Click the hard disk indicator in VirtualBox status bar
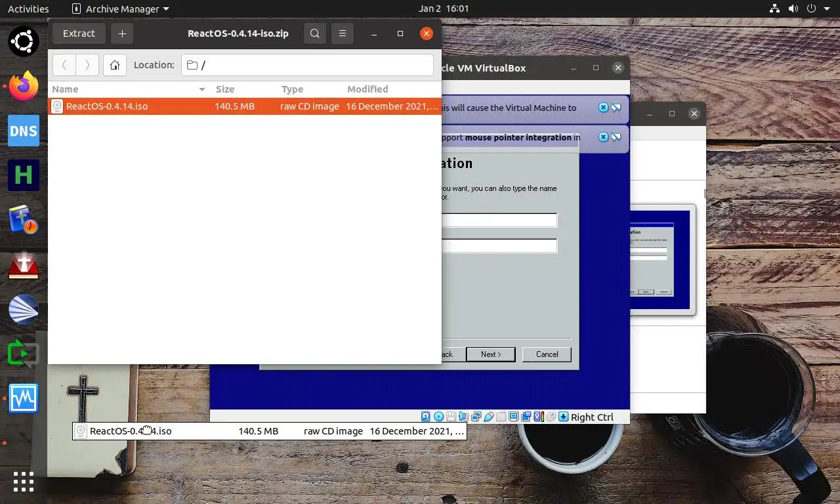The height and width of the screenshot is (504, 840). 425,417
